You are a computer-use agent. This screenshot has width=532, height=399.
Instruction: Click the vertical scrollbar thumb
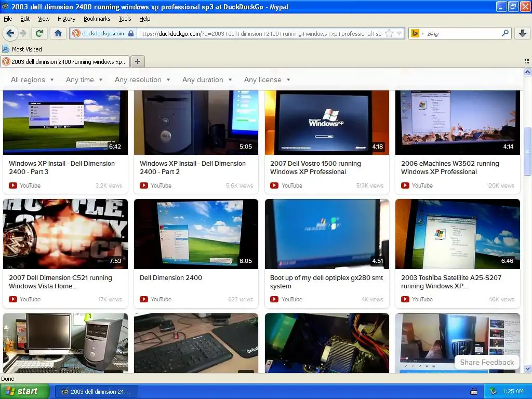[527, 151]
